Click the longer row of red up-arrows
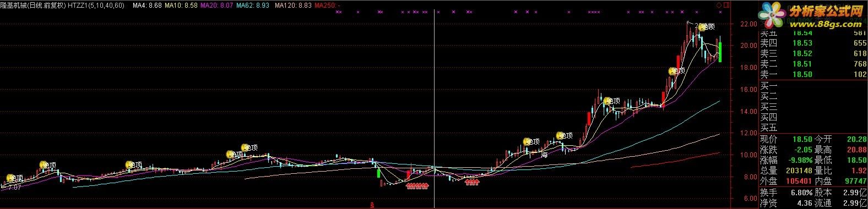Viewport: 868px width, 209px height. click(417, 186)
